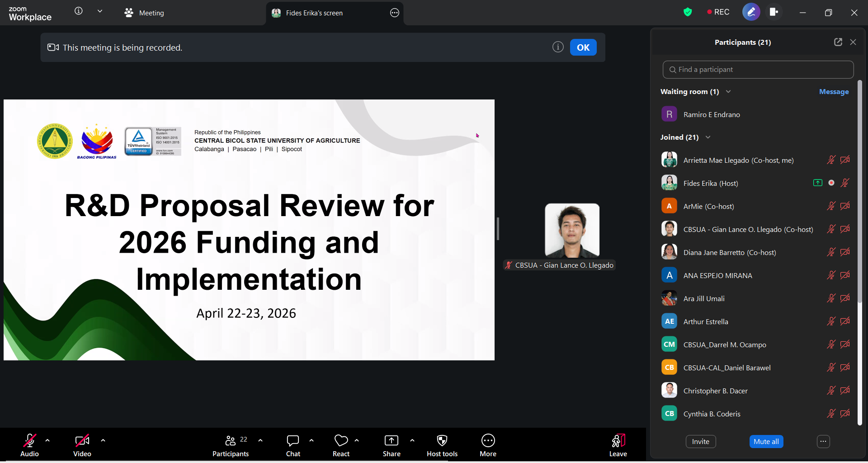868x463 pixels.
Task: Click the Find a participant field
Action: [758, 70]
